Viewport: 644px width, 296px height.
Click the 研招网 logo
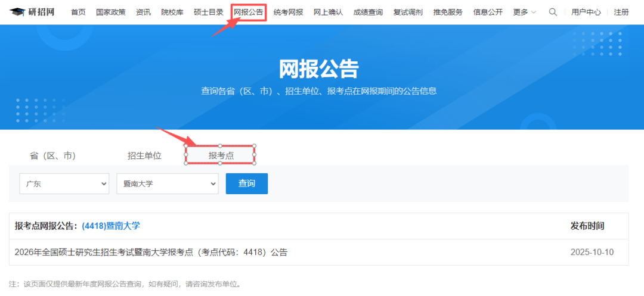click(x=32, y=12)
